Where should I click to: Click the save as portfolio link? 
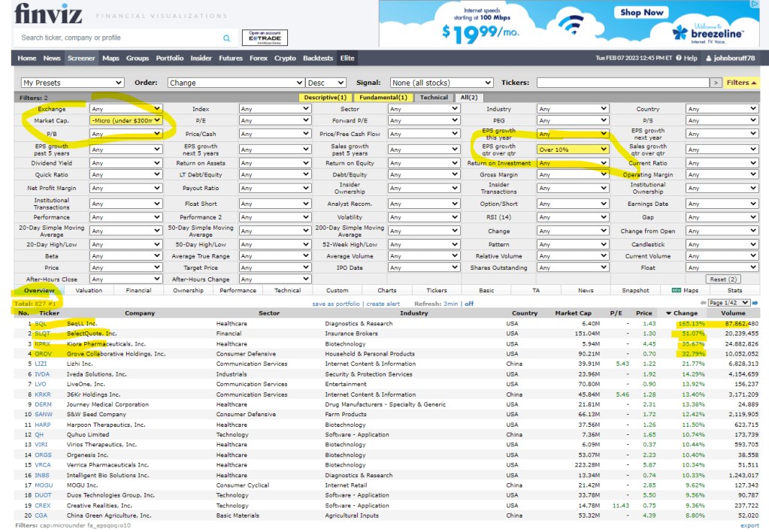point(337,304)
